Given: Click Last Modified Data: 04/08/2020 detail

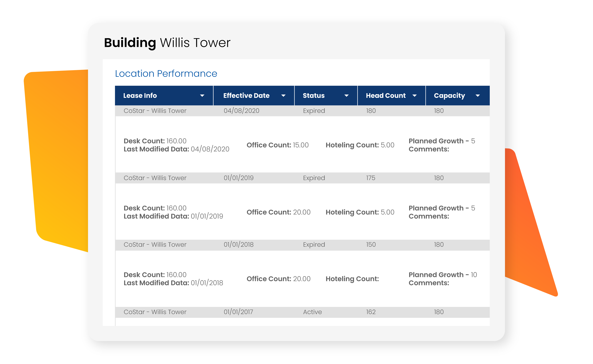Looking at the screenshot, I should click(176, 149).
